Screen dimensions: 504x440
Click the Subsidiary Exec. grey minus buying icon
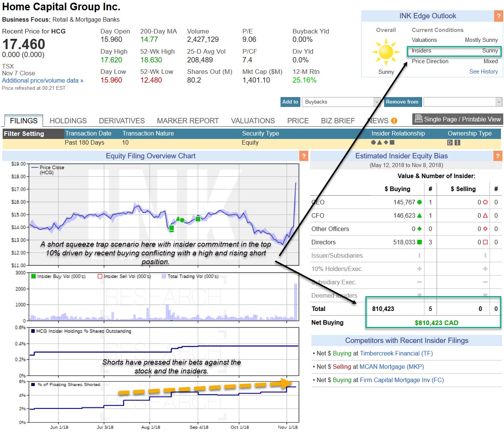419,282
